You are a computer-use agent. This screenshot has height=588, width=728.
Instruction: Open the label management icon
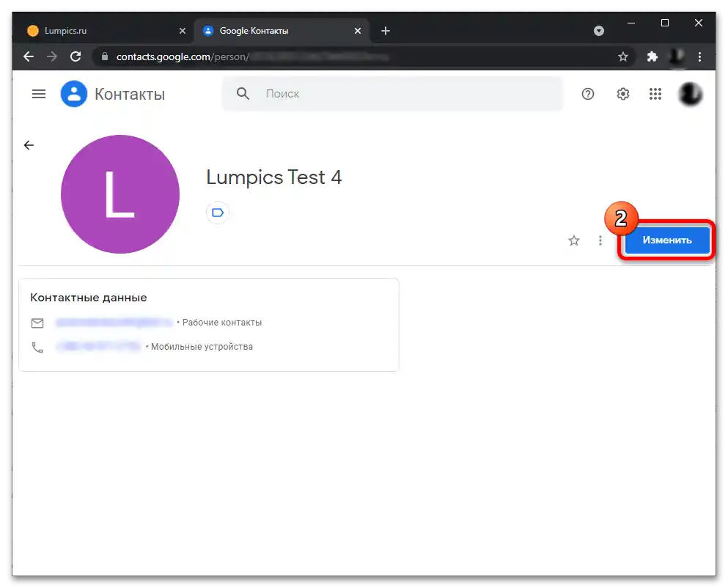[x=218, y=213]
